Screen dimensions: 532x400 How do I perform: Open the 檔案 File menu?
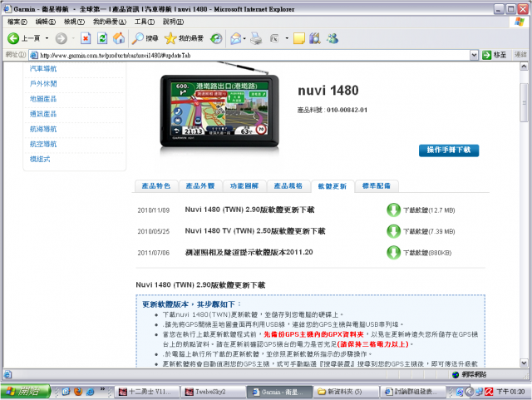tap(17, 22)
